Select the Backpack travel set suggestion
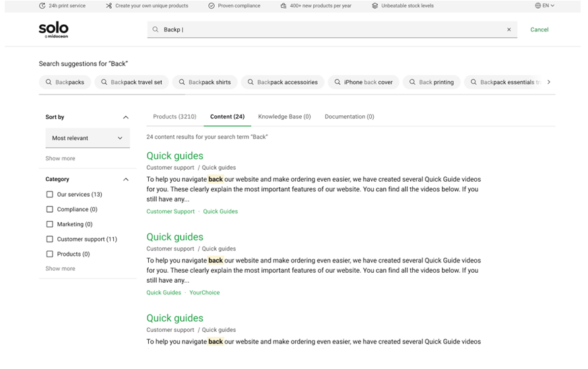Viewport: 588px width, 369px height. click(131, 82)
